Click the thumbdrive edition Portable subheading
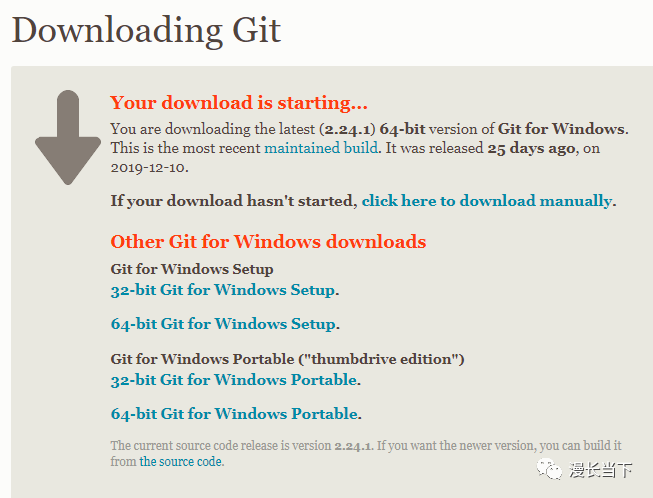Viewport: 653px width, 498px height. point(287,359)
